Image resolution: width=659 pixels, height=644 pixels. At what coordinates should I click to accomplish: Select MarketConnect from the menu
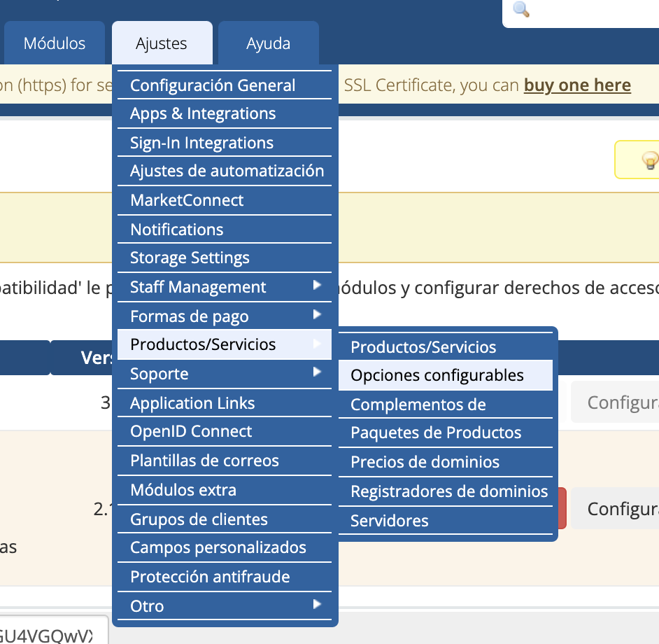225,201
